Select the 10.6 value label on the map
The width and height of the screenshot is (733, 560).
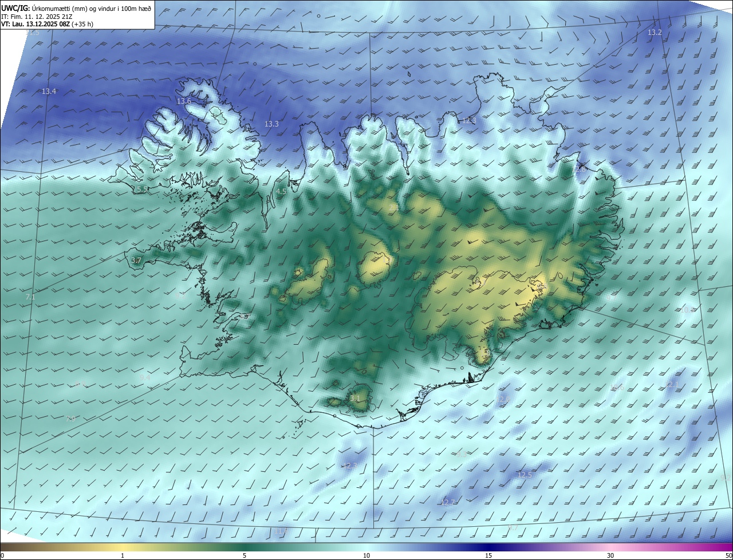(x=617, y=388)
